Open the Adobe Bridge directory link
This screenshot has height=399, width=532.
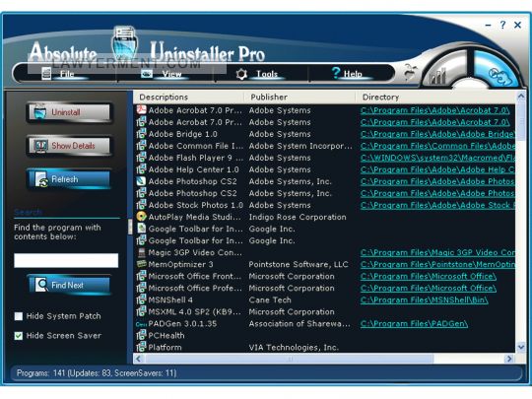437,134
